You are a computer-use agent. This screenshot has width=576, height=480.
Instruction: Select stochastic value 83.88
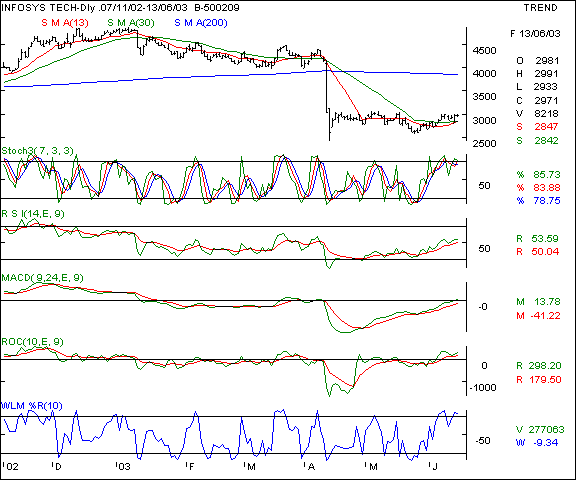547,188
